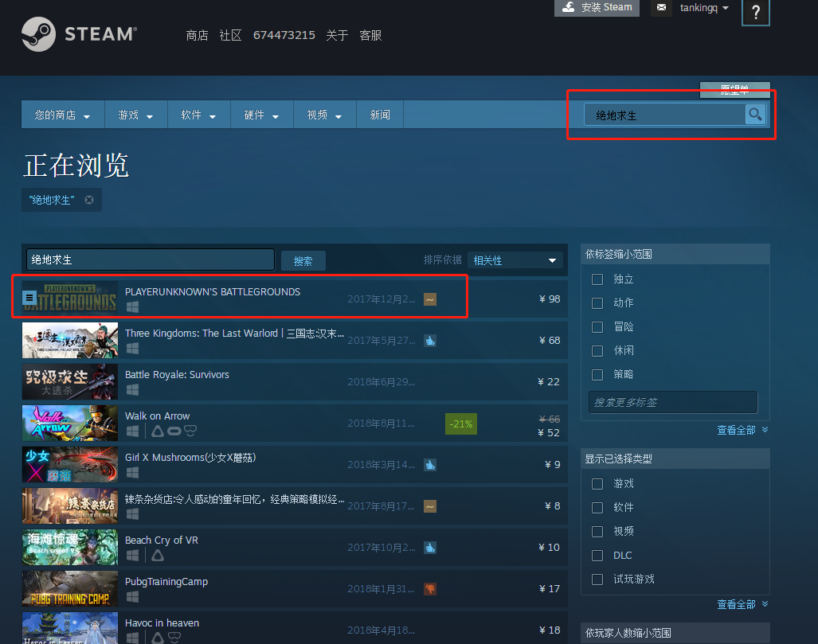Open the 游戏 dropdown in the store nav
Screen dimensions: 818x644
135,115
